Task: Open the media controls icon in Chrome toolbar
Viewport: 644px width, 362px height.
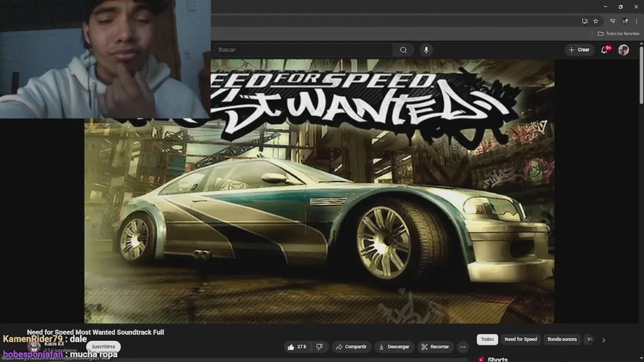Action: click(x=612, y=21)
